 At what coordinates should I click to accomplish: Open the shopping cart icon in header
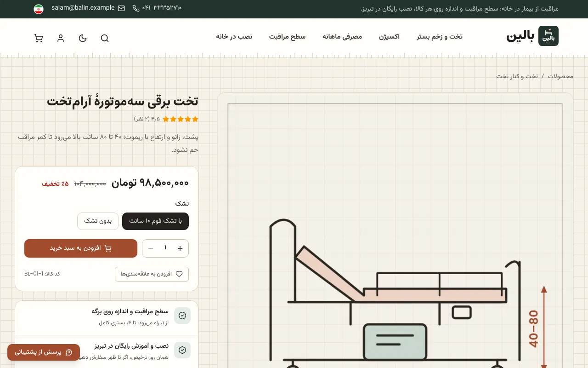click(39, 38)
